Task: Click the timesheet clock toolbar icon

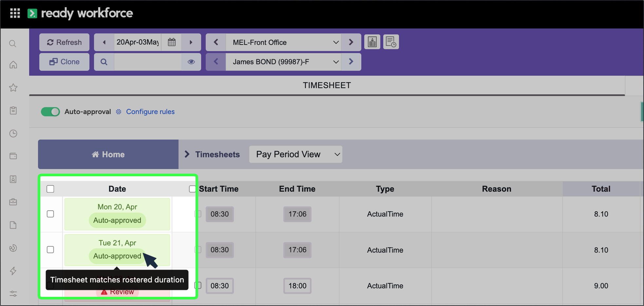Action: click(x=391, y=42)
